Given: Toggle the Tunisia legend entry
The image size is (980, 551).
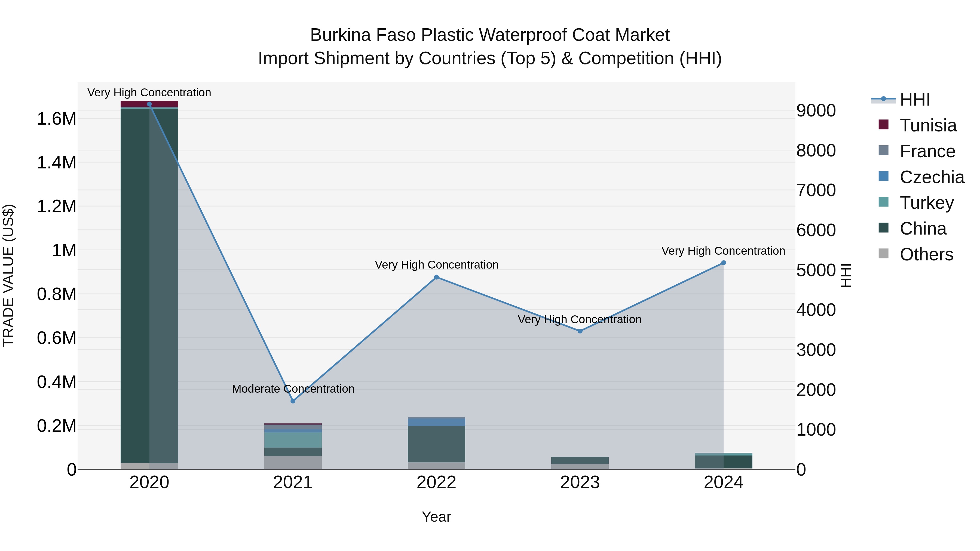Looking at the screenshot, I should point(918,125).
